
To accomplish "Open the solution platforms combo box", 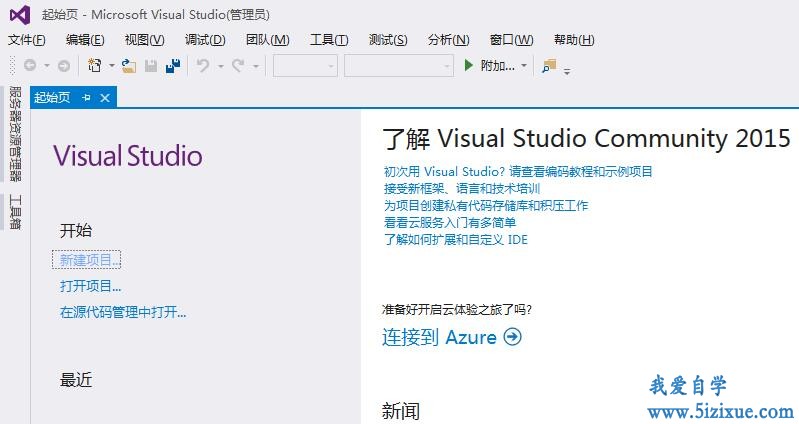I will pos(399,66).
